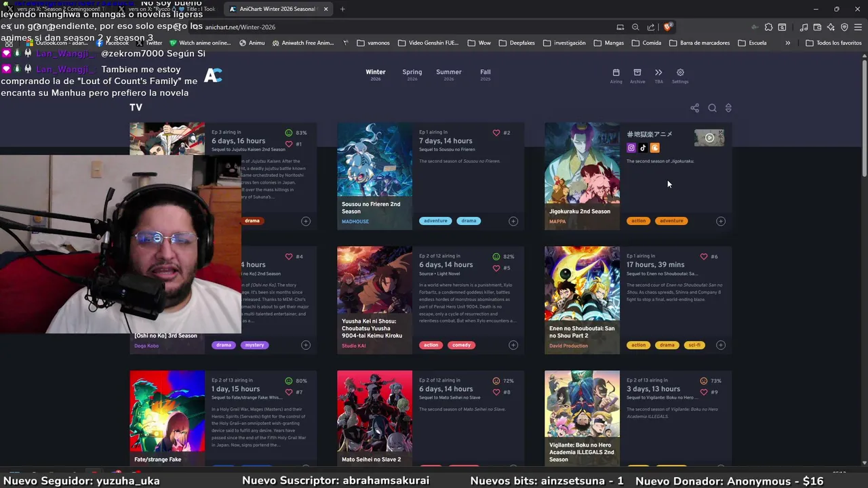Image resolution: width=868 pixels, height=488 pixels.
Task: Click the mystery genre tag on Oshi no Ko
Action: [x=254, y=345]
